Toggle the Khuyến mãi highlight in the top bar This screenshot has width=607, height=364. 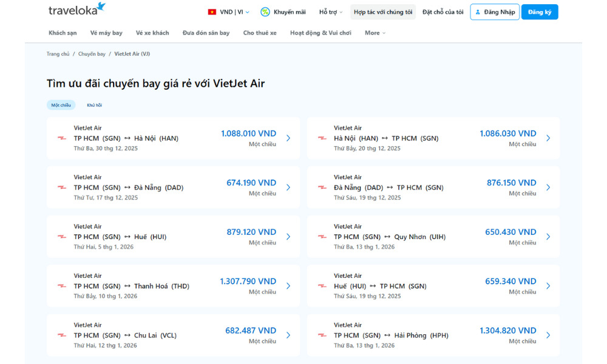[283, 11]
